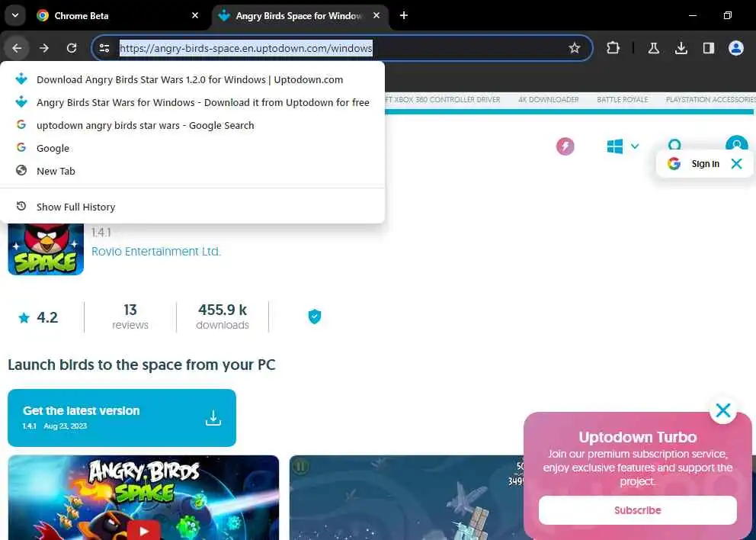
Task: Open the 4K Downloader link
Action: (x=548, y=99)
